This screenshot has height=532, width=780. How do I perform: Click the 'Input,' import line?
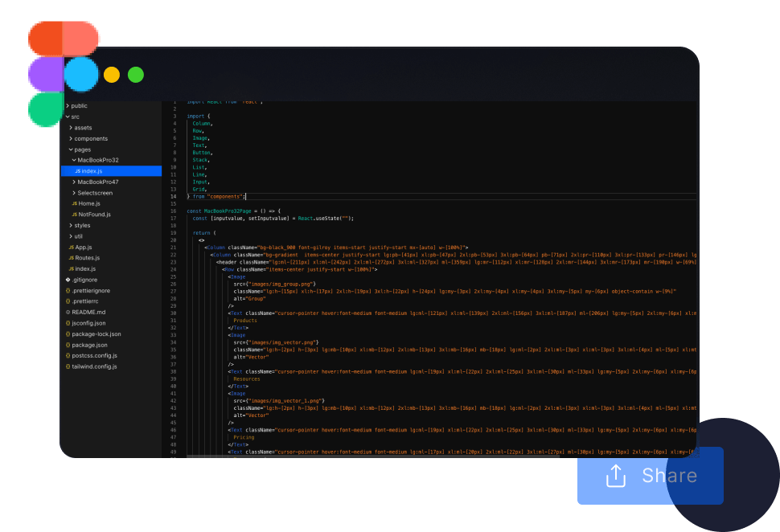click(201, 182)
